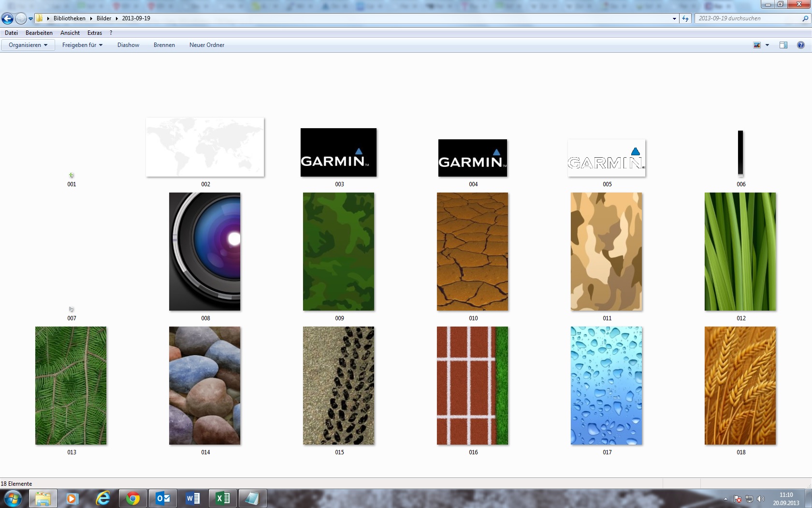Open the Organisieren dropdown
The width and height of the screenshot is (812, 508).
coord(28,45)
